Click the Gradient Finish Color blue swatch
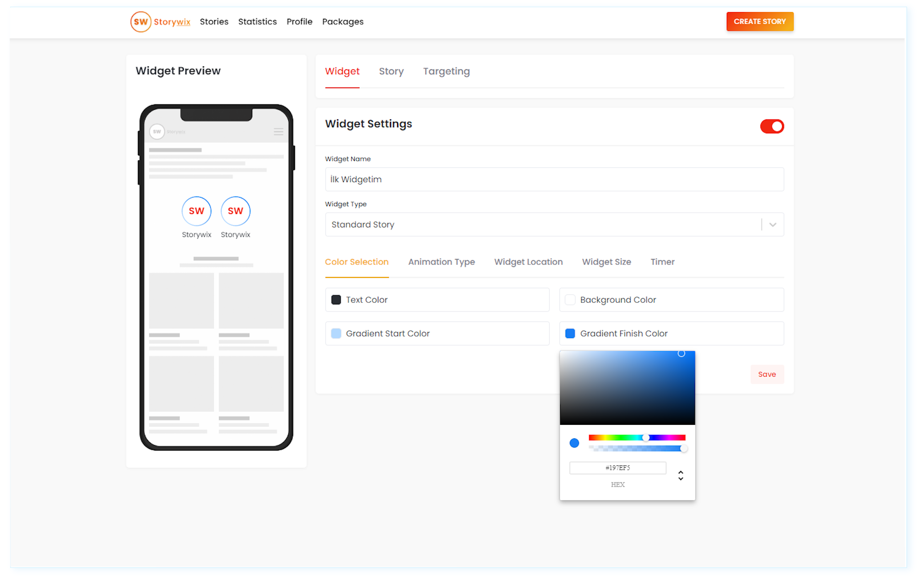 tap(570, 333)
